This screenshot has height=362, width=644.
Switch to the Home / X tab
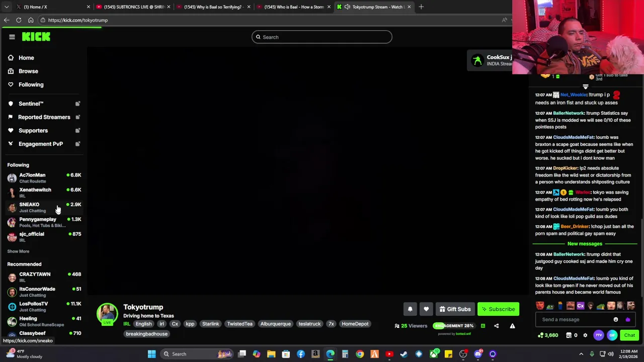[52, 7]
